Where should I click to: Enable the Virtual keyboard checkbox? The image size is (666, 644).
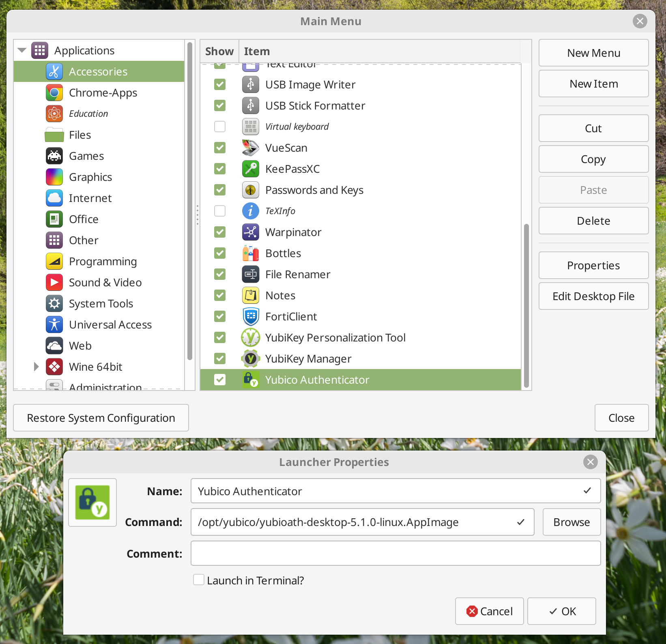coord(219,127)
